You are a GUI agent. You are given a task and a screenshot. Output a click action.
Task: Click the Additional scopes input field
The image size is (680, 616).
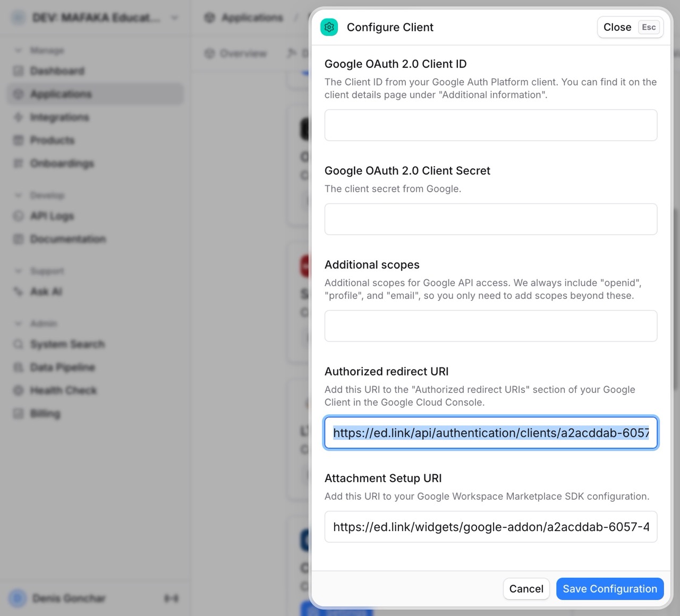pyautogui.click(x=490, y=326)
